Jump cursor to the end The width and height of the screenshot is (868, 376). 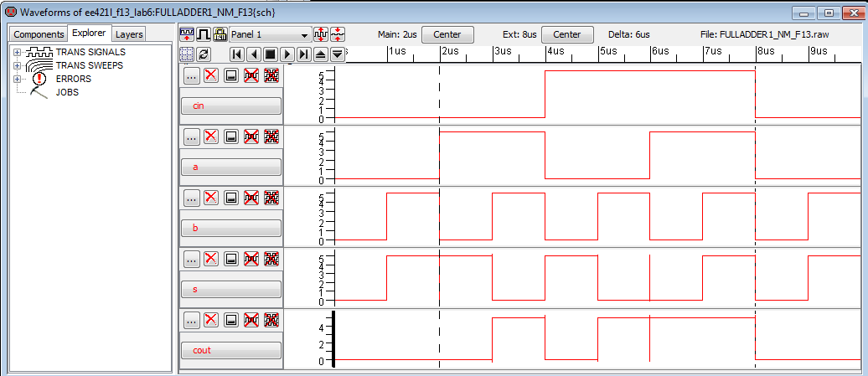point(303,54)
